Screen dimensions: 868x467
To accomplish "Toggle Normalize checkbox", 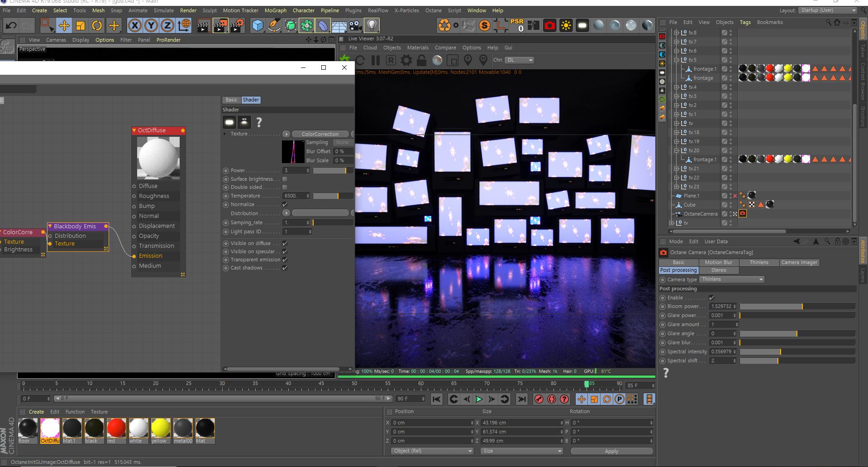I will (x=285, y=204).
